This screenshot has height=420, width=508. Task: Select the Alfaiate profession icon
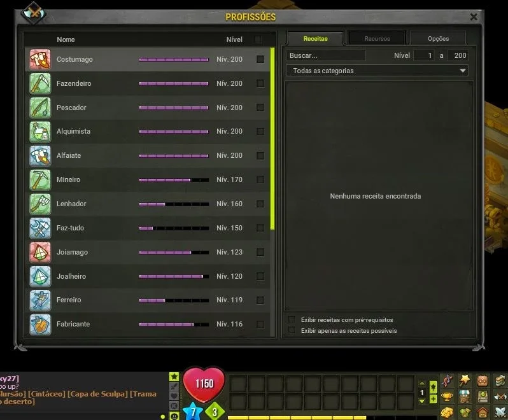point(40,155)
